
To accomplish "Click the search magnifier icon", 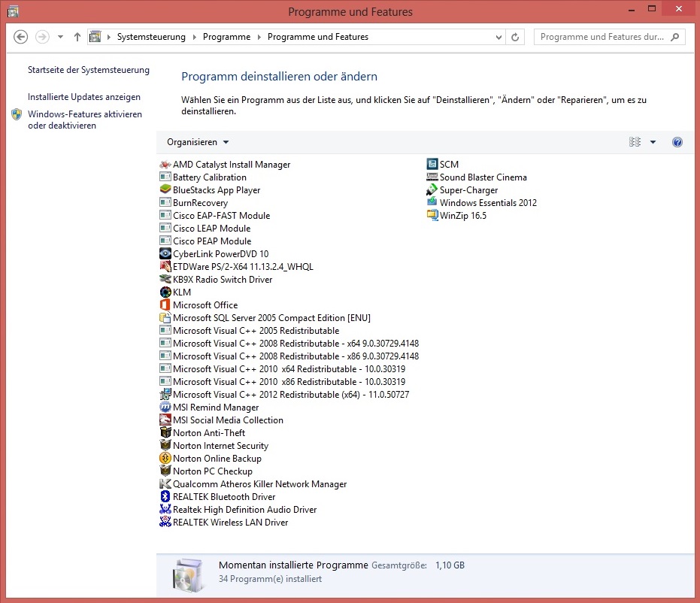I will [x=675, y=37].
